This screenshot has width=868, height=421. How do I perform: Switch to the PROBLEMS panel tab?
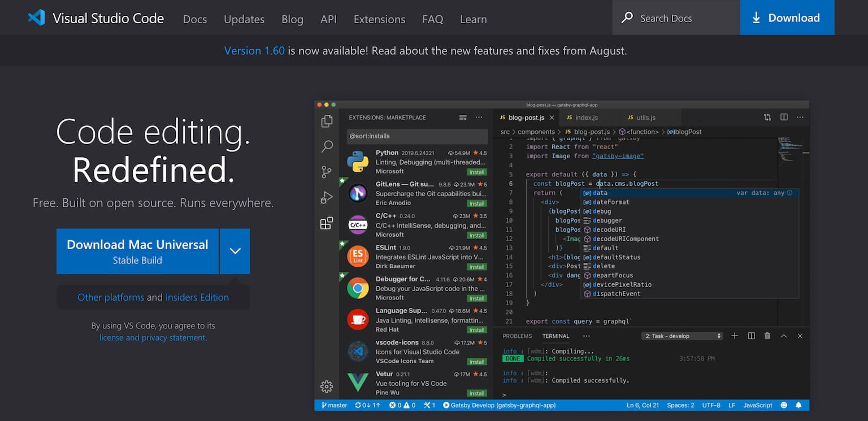coord(517,336)
